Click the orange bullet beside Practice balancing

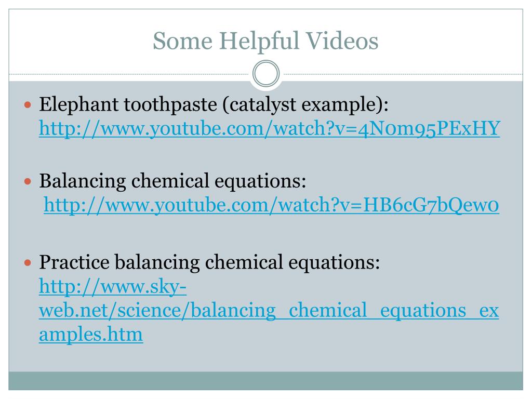coord(28,262)
